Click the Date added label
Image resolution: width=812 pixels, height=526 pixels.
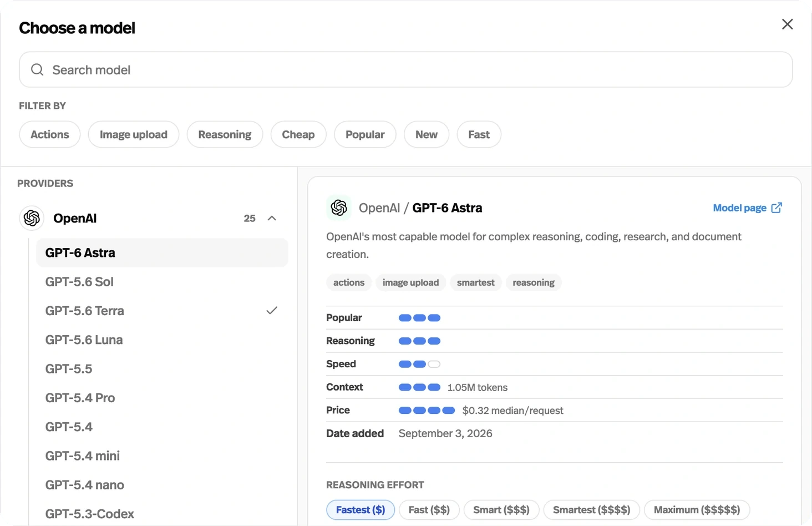pyautogui.click(x=355, y=433)
